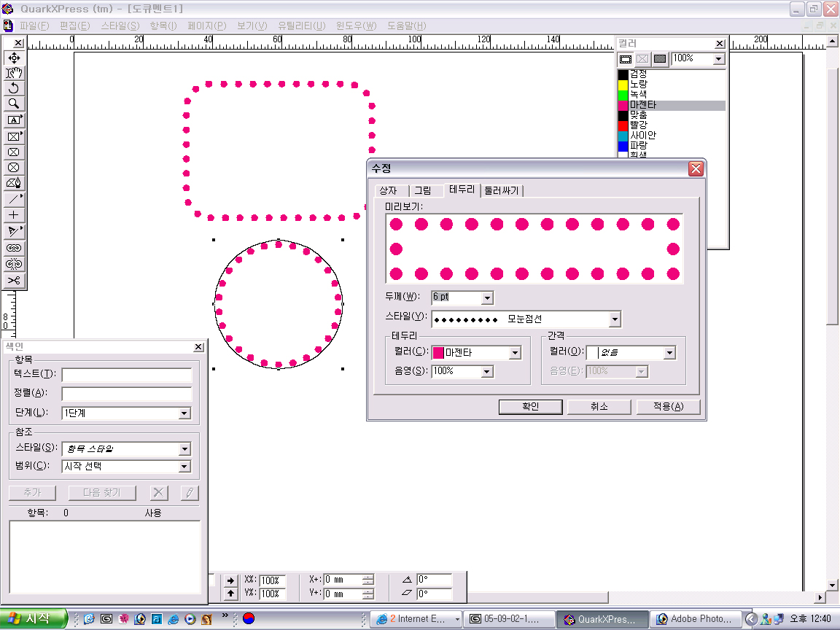Click the frame color icon in 컬러 palette
The height and width of the screenshot is (630, 840).
pos(626,59)
